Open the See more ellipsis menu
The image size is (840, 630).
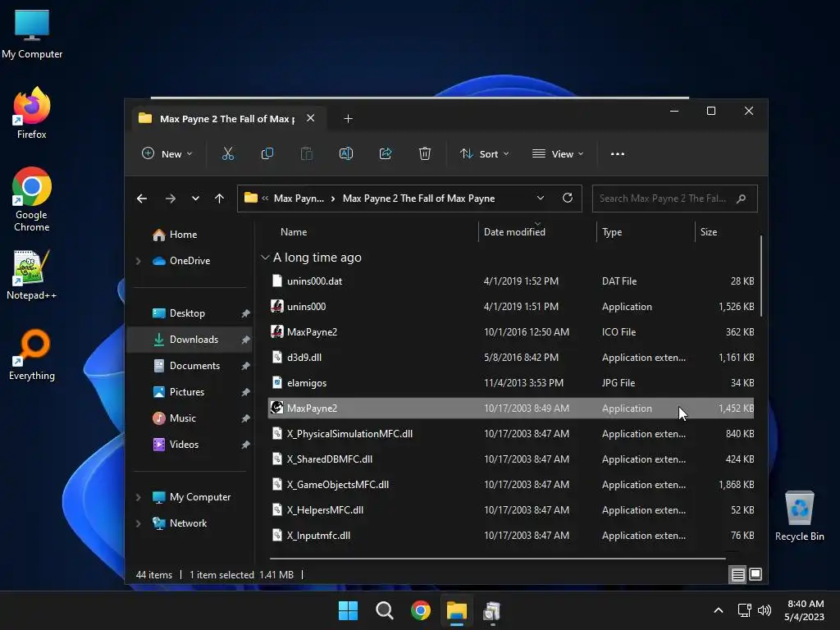point(617,153)
